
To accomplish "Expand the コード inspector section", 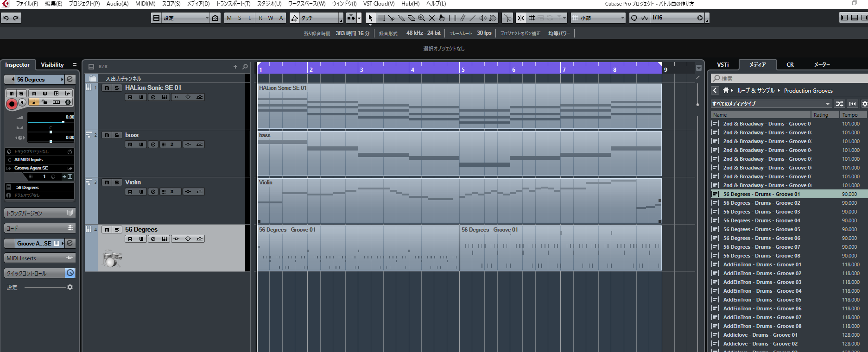I will click(39, 228).
